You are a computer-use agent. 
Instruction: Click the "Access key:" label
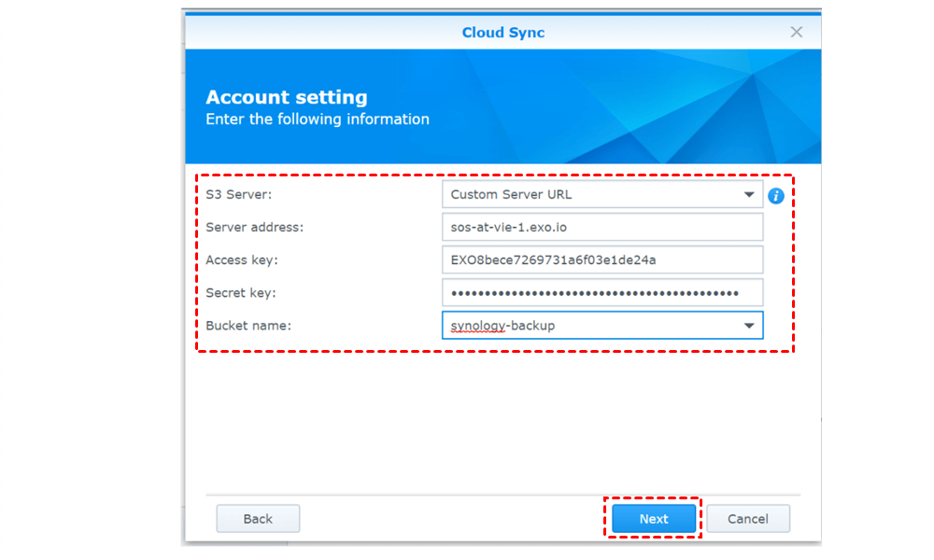pyautogui.click(x=242, y=260)
